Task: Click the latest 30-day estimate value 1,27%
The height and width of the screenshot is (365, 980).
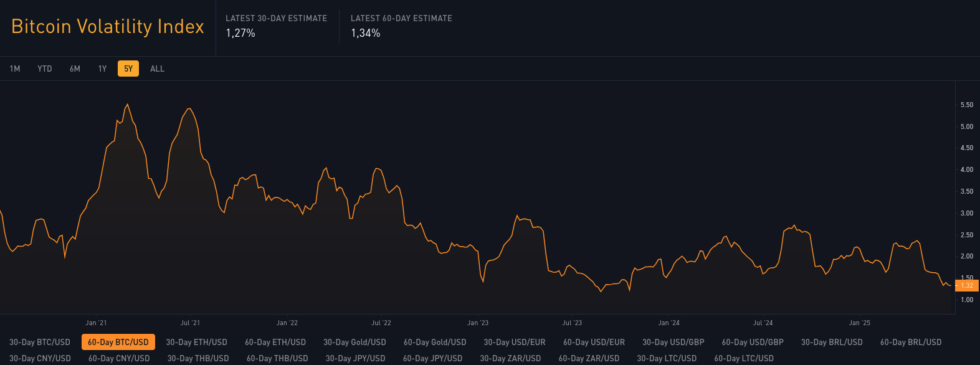Action: [x=240, y=33]
